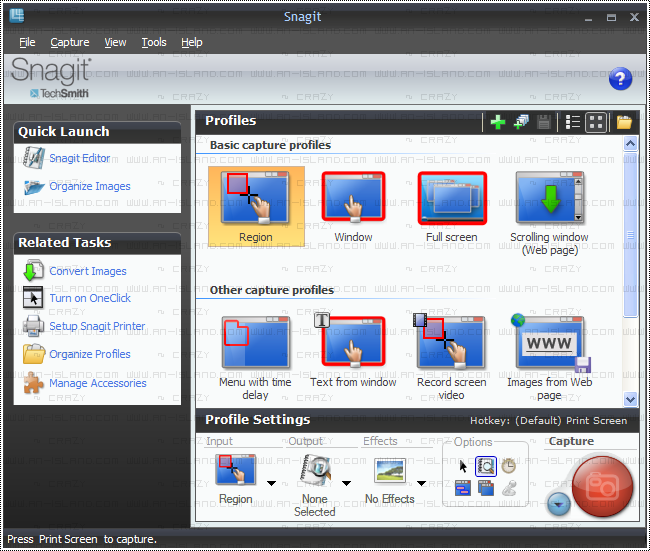The width and height of the screenshot is (650, 551).
Task: Click the Other capture profiles heading
Action: point(272,290)
